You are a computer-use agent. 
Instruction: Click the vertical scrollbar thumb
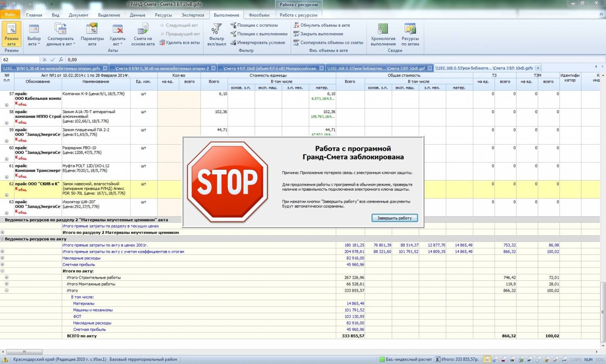[x=603, y=312]
